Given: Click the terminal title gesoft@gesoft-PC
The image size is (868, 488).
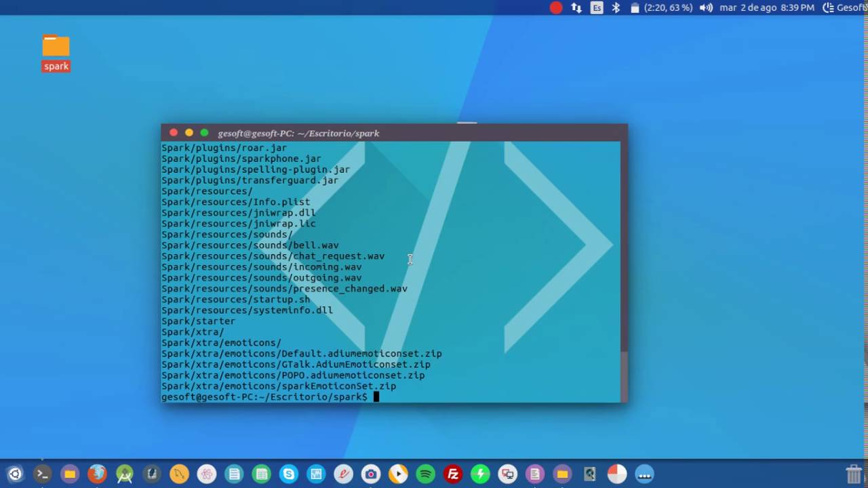Looking at the screenshot, I should coord(298,134).
